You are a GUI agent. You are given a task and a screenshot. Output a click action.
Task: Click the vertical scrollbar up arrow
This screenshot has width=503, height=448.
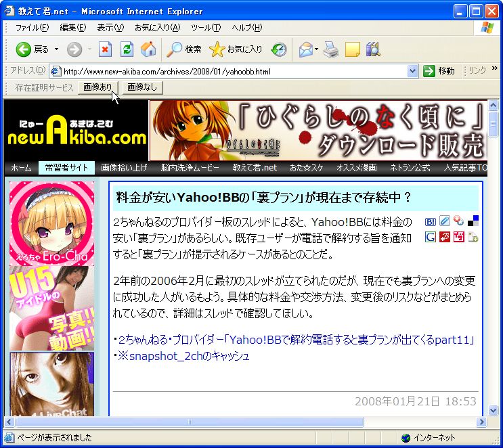493,105
